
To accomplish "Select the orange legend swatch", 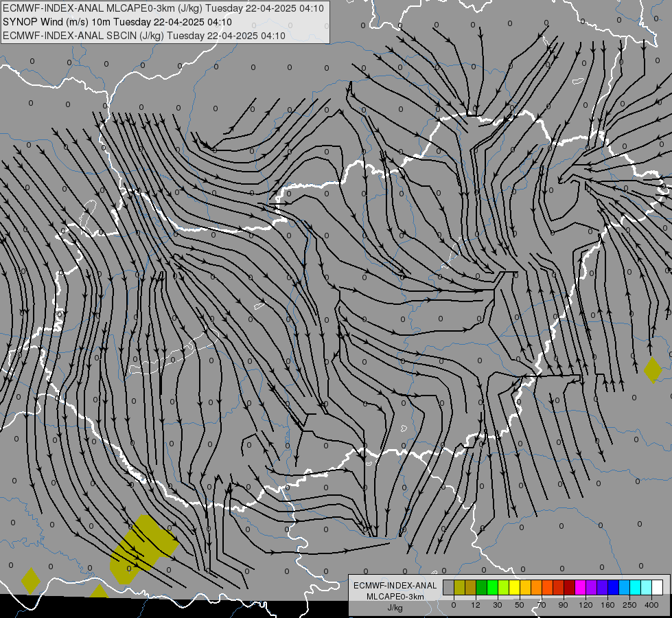I will [x=537, y=587].
